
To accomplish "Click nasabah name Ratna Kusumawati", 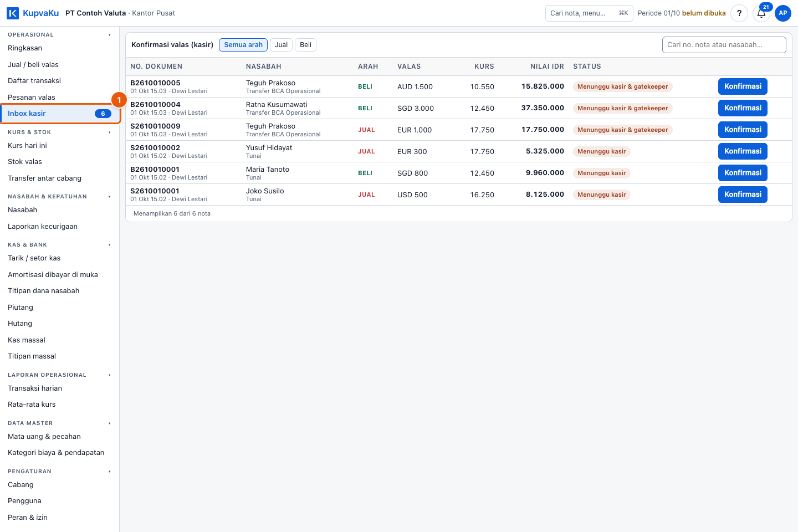I will (x=277, y=105).
